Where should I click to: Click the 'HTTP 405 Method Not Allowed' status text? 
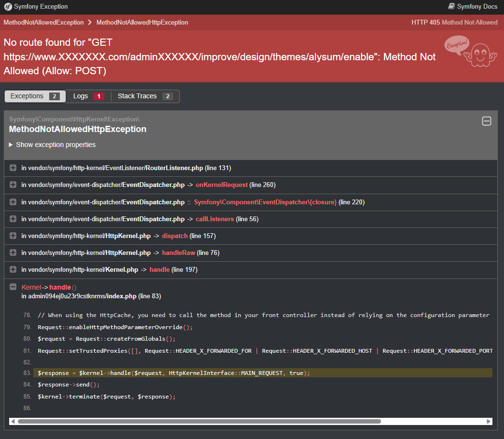[x=454, y=23]
